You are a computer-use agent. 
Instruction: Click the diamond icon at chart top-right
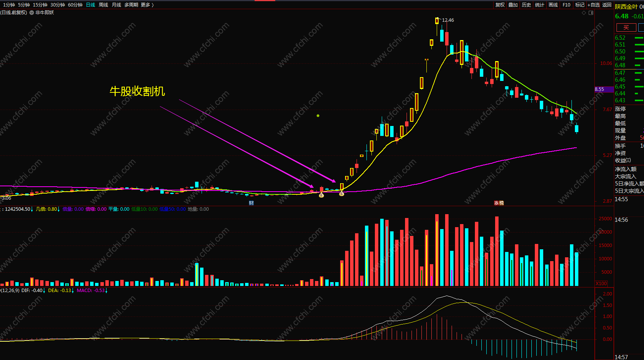[584, 13]
